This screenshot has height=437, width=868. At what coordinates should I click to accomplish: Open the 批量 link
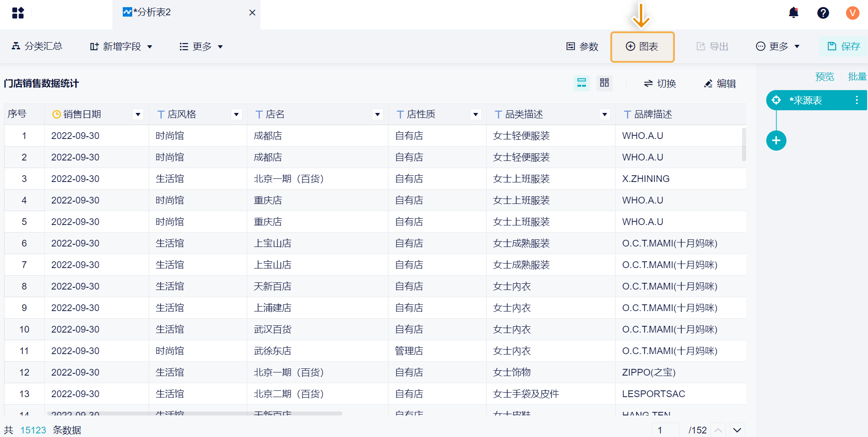(x=857, y=77)
